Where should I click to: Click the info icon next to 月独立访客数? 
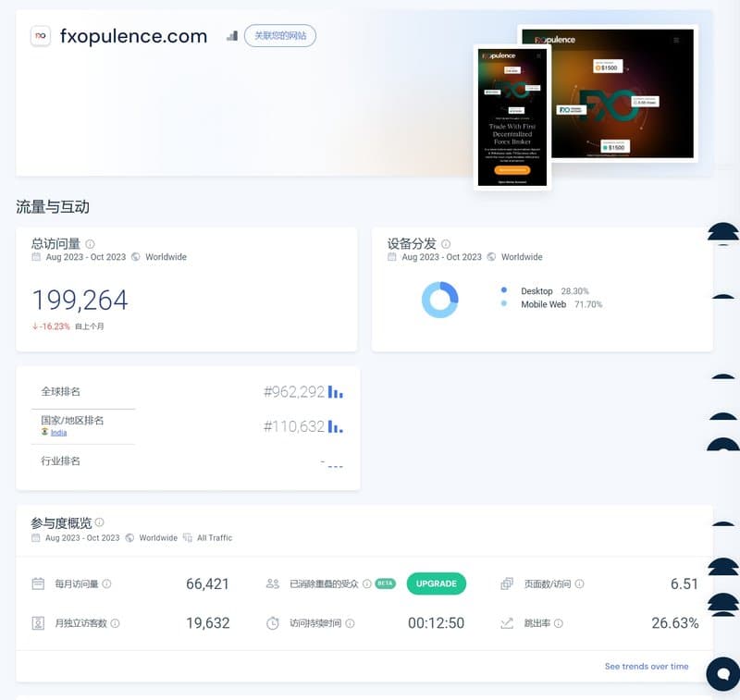tap(115, 623)
